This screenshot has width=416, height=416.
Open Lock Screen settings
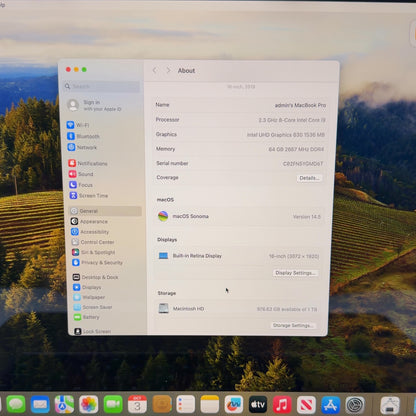pos(93,331)
